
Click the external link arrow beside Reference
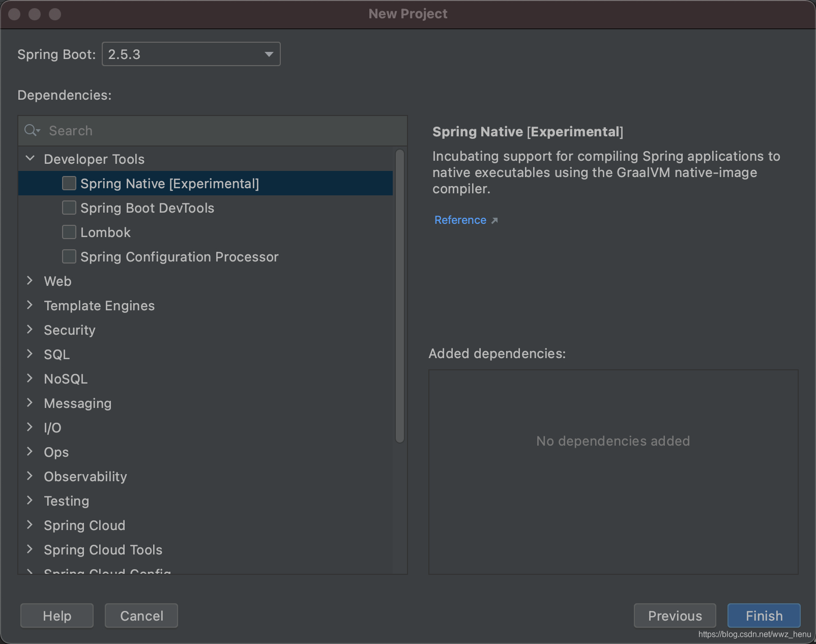[494, 220]
